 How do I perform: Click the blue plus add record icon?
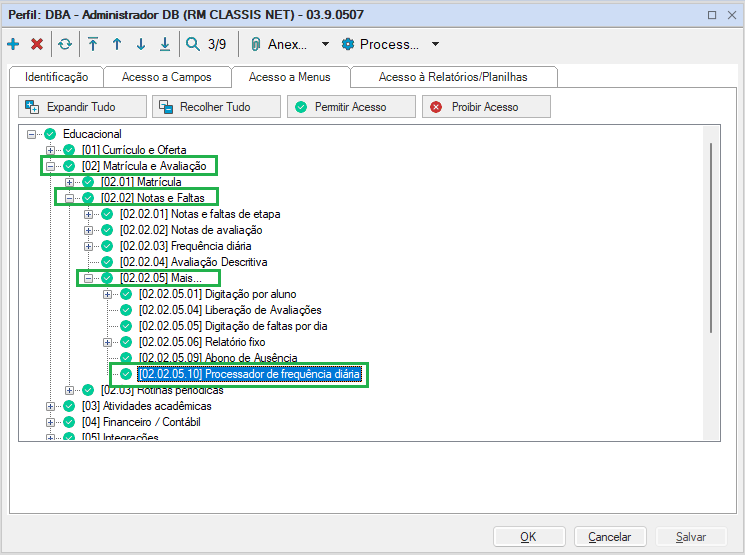point(13,44)
